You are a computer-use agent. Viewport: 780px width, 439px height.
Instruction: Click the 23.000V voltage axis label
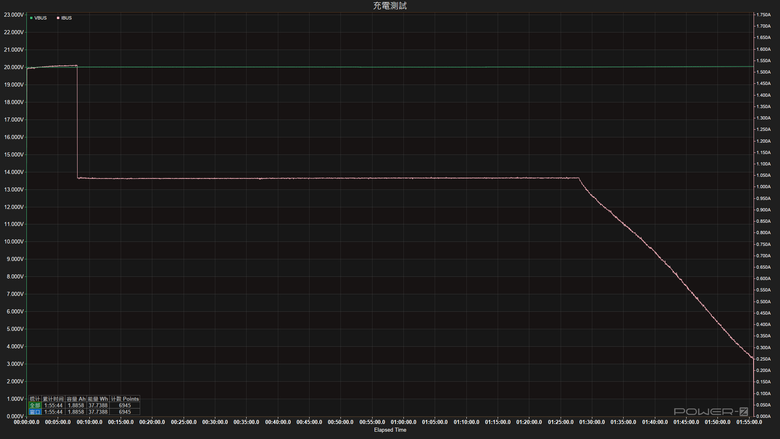(13, 15)
